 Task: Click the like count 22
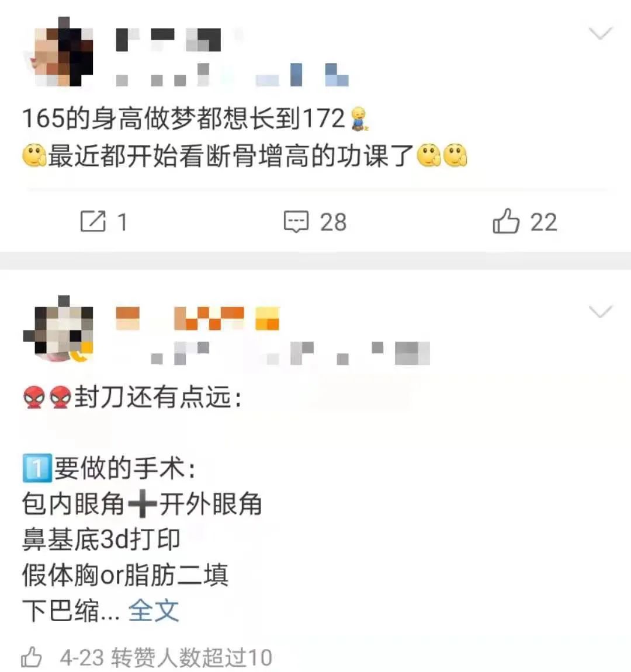click(x=543, y=222)
